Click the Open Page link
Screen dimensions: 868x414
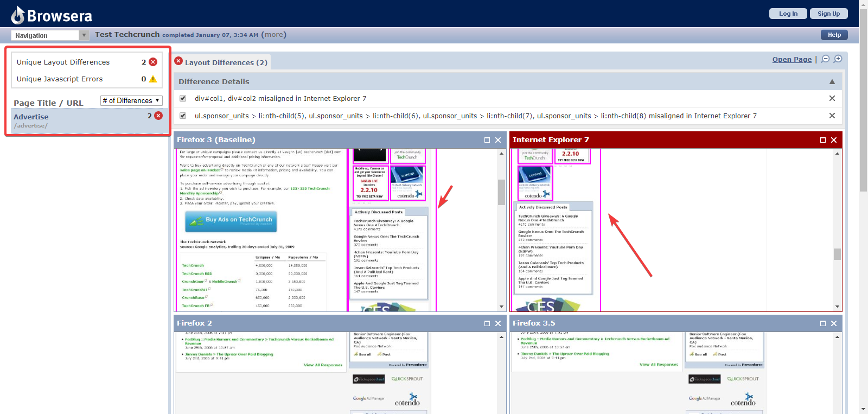(x=792, y=59)
